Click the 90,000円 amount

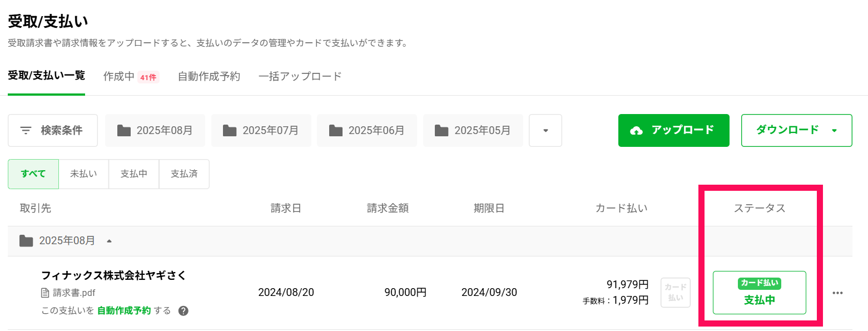click(x=405, y=293)
